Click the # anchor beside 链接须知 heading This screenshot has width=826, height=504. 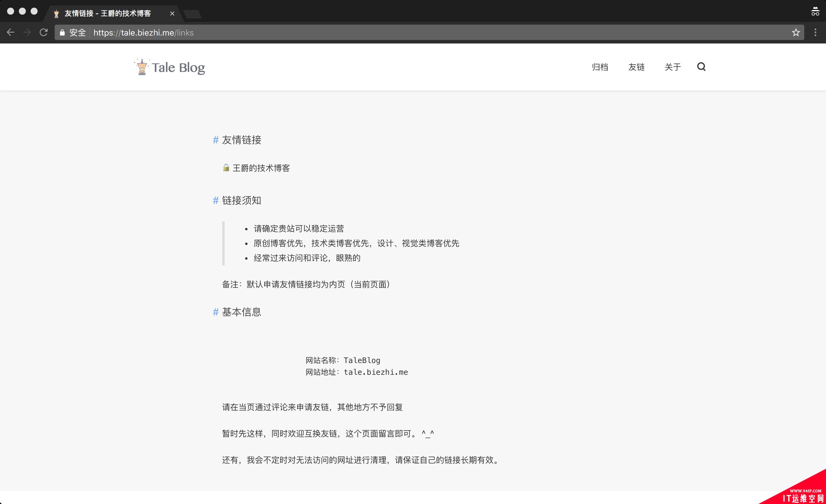pos(216,200)
